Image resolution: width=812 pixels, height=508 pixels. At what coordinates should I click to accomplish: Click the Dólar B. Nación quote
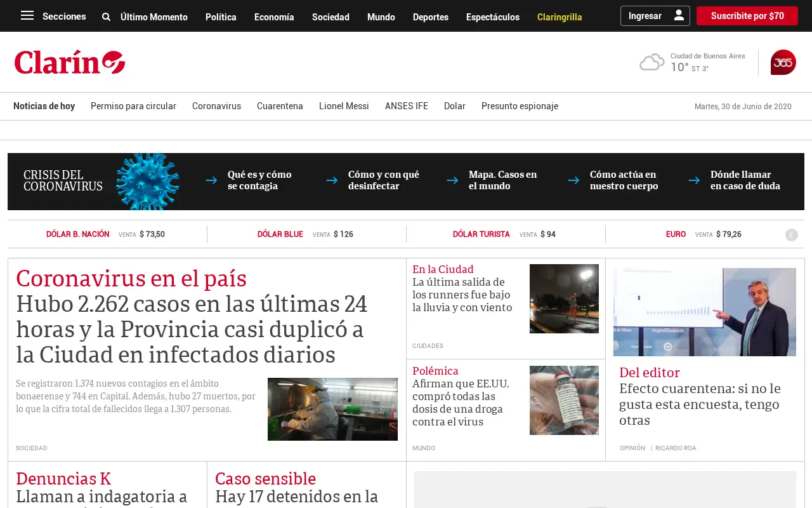(105, 234)
